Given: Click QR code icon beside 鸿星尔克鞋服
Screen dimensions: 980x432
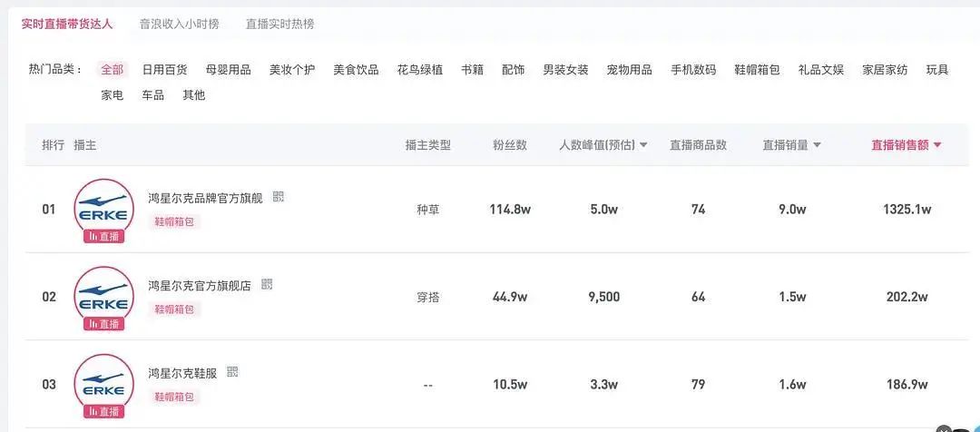Looking at the screenshot, I should (233, 371).
